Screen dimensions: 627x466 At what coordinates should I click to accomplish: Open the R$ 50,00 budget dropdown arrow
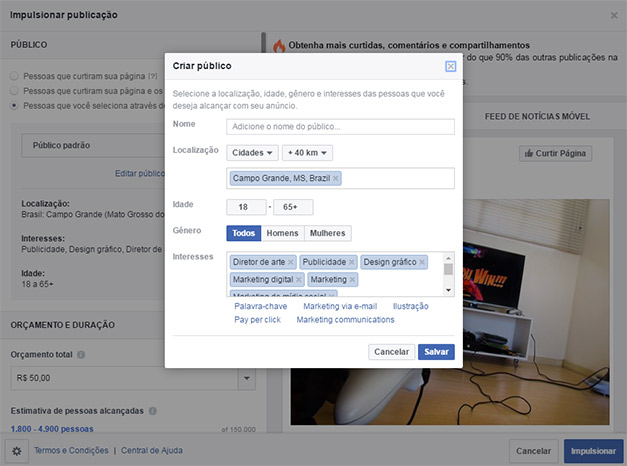pyautogui.click(x=247, y=378)
